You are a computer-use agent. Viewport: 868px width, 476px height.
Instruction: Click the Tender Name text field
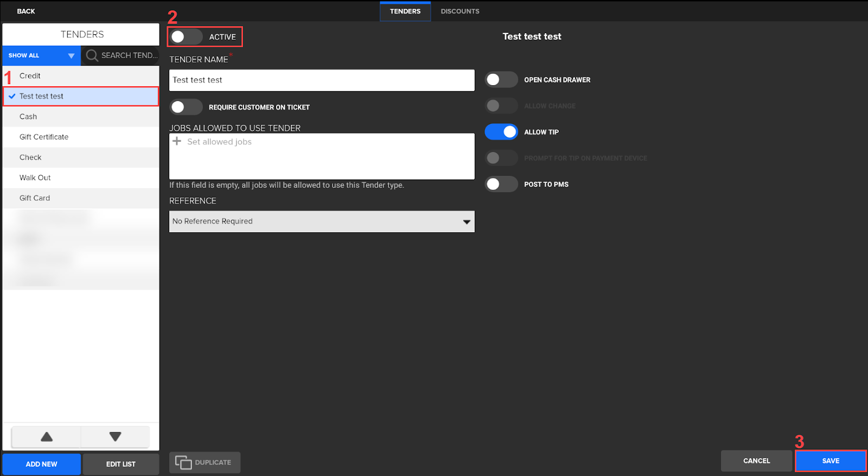(322, 80)
